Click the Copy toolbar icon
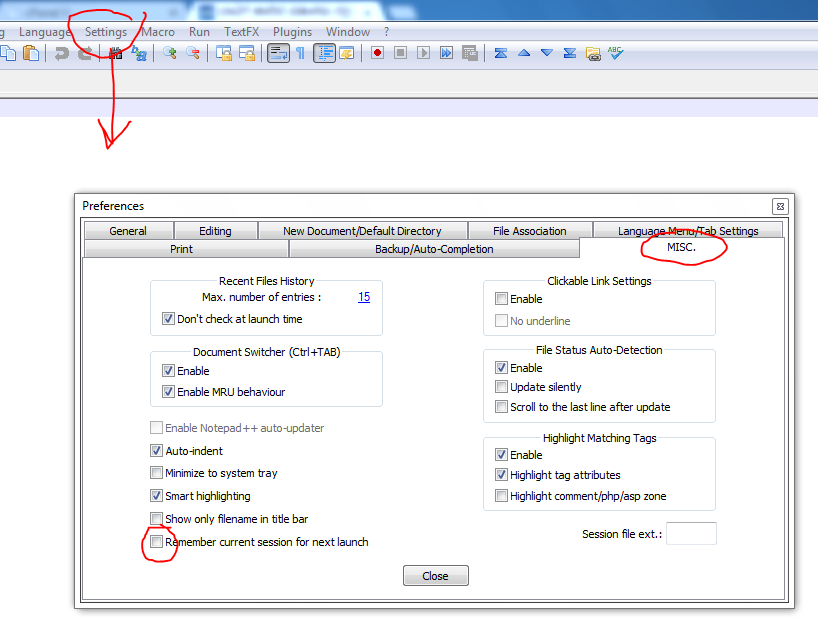Image resolution: width=818 pixels, height=644 pixels. [7, 53]
